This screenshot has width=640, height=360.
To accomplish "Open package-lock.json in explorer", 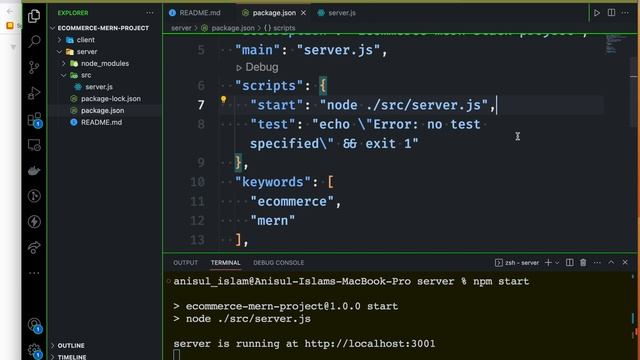I will click(x=111, y=99).
